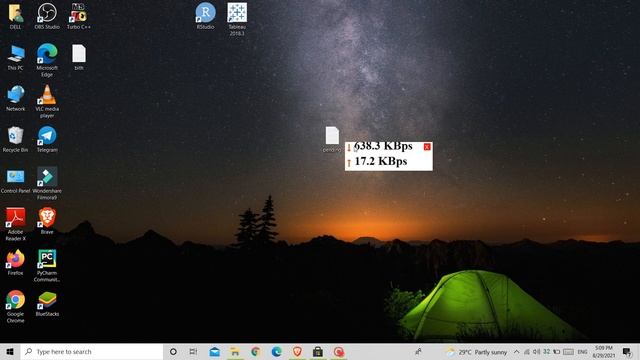Click the 17.2 KBps upload speed reading
The image size is (640, 360).
click(x=380, y=161)
